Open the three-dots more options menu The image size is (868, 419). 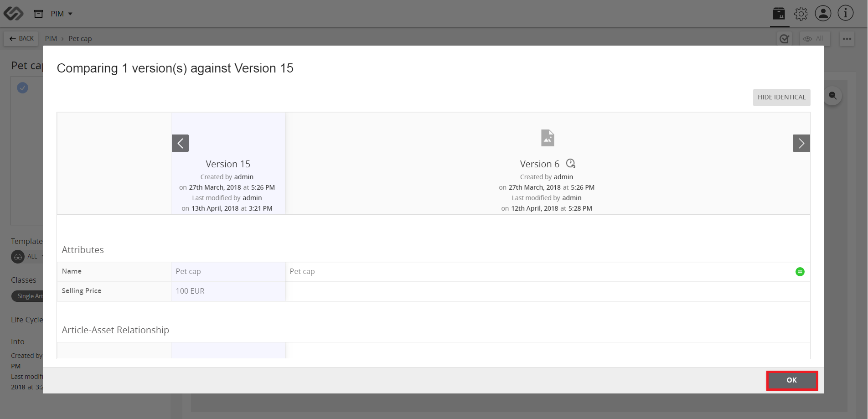(847, 39)
